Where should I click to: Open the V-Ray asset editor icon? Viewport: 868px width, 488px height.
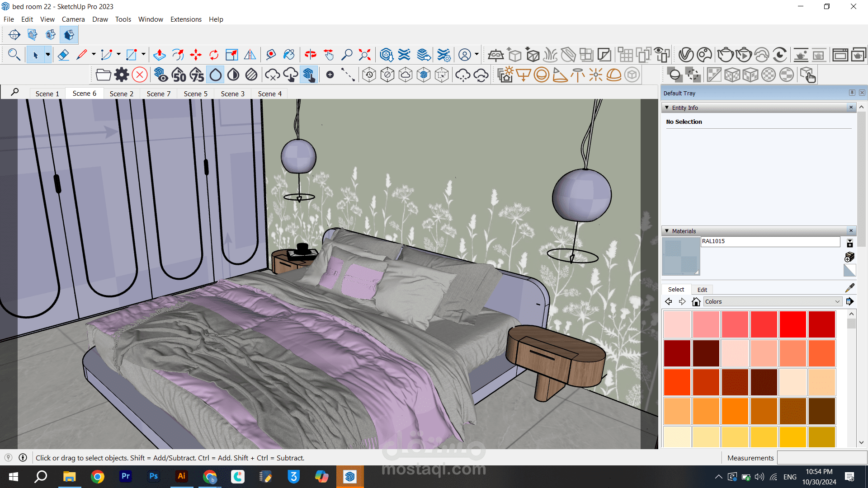(686, 55)
